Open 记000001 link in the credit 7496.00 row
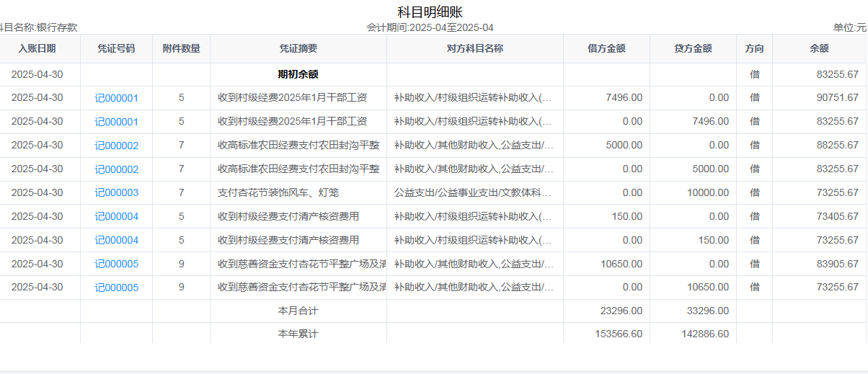 (116, 122)
